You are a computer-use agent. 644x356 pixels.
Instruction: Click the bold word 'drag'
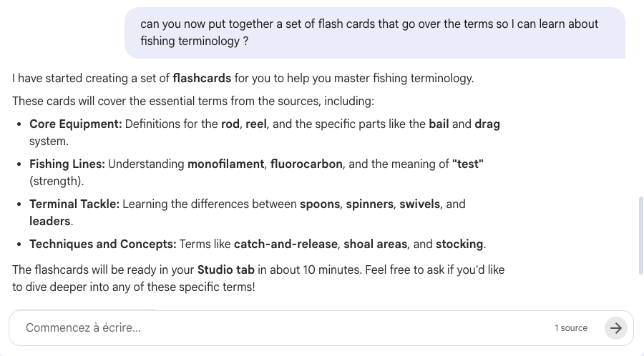click(x=487, y=124)
